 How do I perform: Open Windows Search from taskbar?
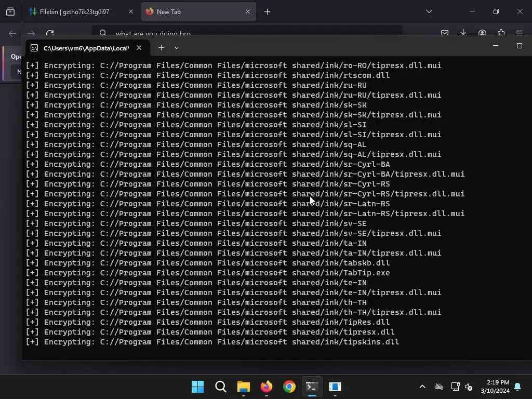point(220,387)
